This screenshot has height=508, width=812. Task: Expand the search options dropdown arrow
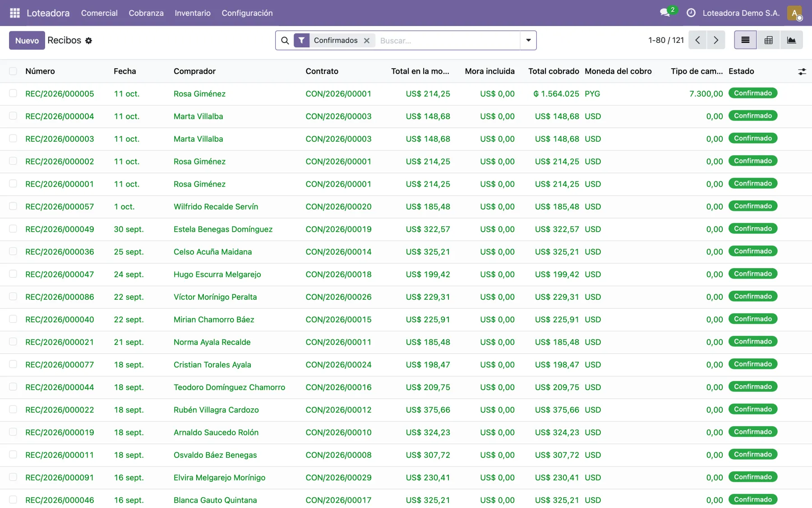click(528, 40)
